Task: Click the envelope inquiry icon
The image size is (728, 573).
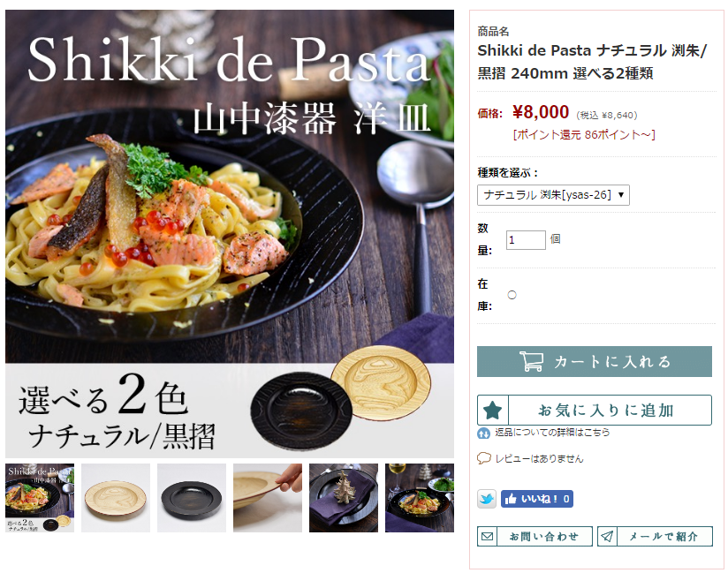Action: (487, 536)
